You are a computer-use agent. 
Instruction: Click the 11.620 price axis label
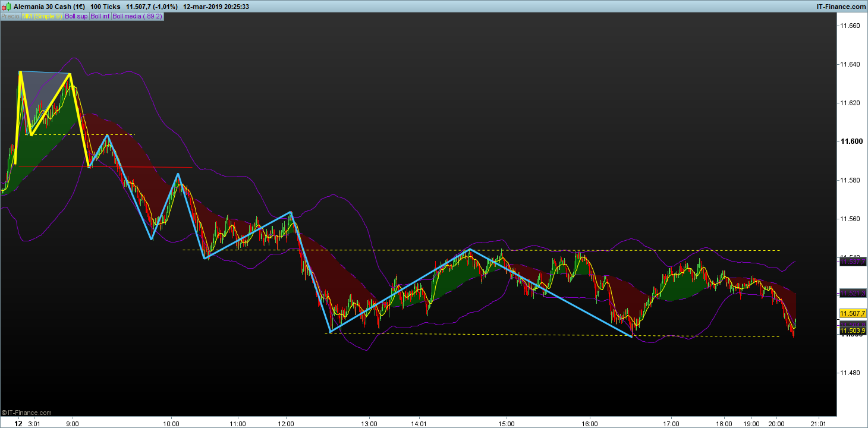pyautogui.click(x=850, y=103)
